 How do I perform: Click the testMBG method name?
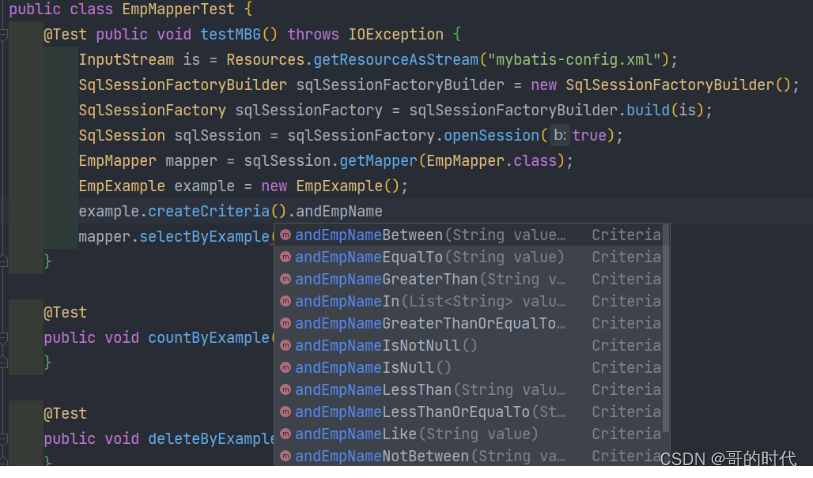click(231, 35)
